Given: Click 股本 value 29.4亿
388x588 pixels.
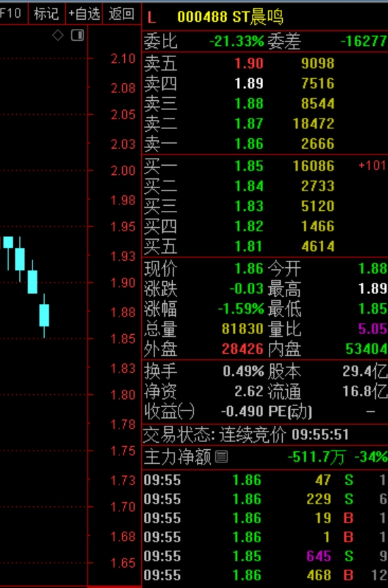Looking at the screenshot, I should coord(364,372).
